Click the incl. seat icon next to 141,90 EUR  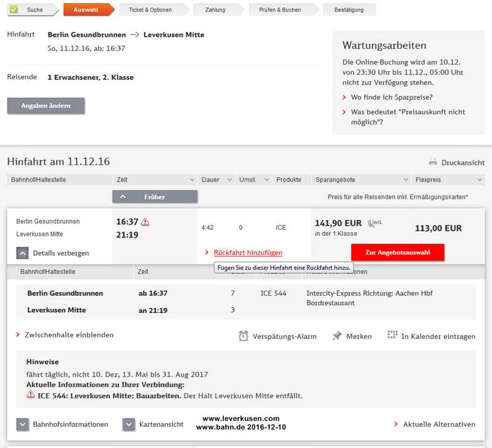(x=375, y=222)
